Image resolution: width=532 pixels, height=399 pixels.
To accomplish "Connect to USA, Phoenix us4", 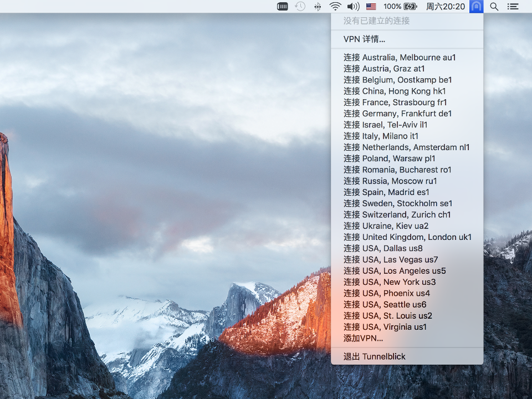I will click(x=407, y=293).
